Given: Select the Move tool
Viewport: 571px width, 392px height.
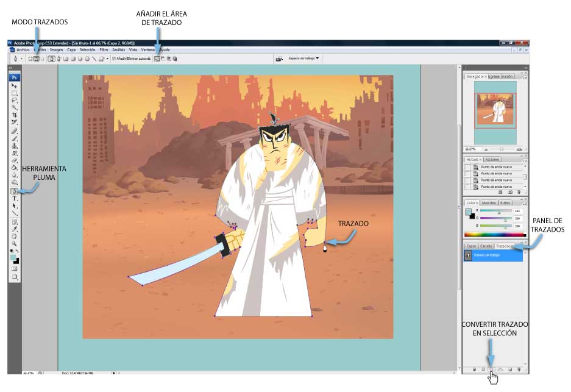Looking at the screenshot, I should click(14, 85).
